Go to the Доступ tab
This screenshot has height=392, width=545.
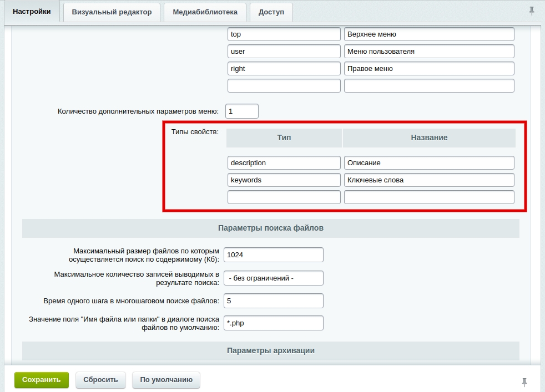271,12
